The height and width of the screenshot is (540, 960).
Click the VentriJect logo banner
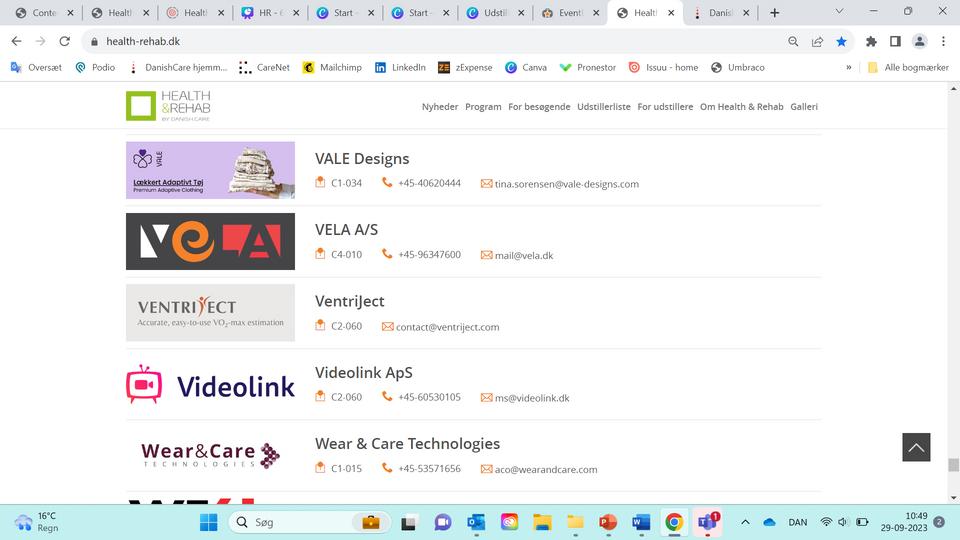(x=210, y=313)
